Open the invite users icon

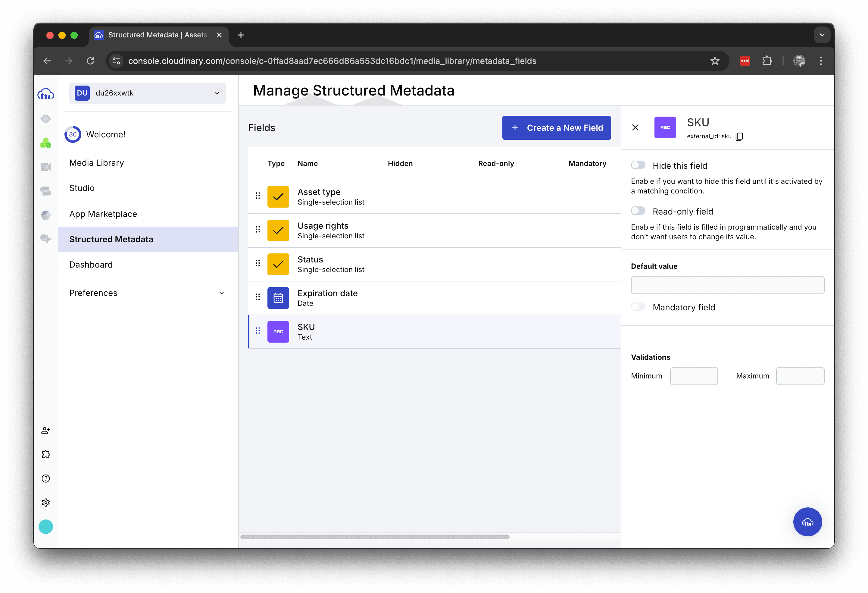[x=45, y=431]
